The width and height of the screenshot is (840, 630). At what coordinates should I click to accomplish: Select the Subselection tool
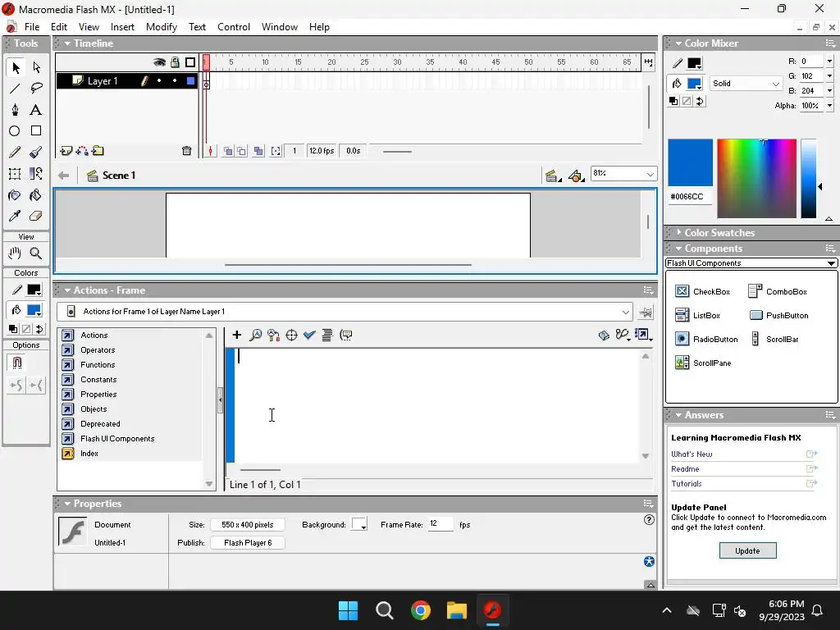(36, 67)
